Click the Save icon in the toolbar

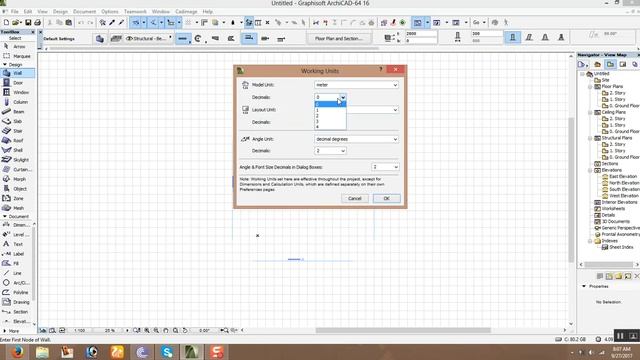tap(28, 22)
